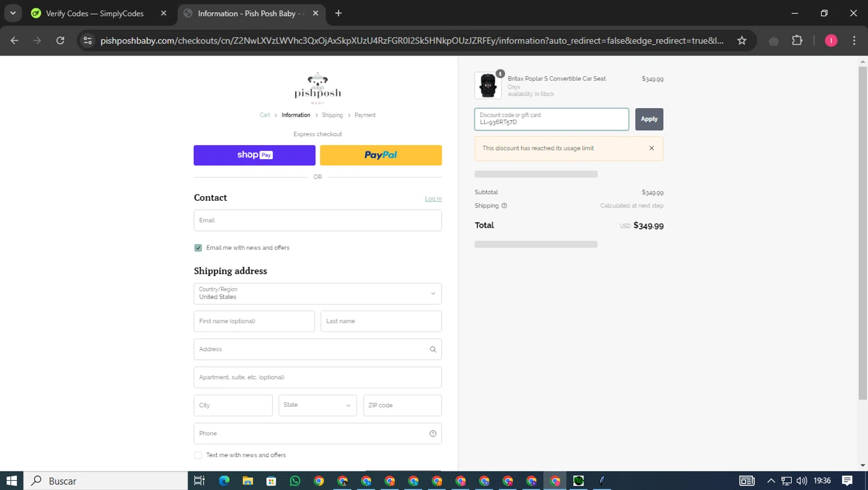Dismiss the discount usage limit message
Viewport: 868px width, 490px height.
pos(652,148)
